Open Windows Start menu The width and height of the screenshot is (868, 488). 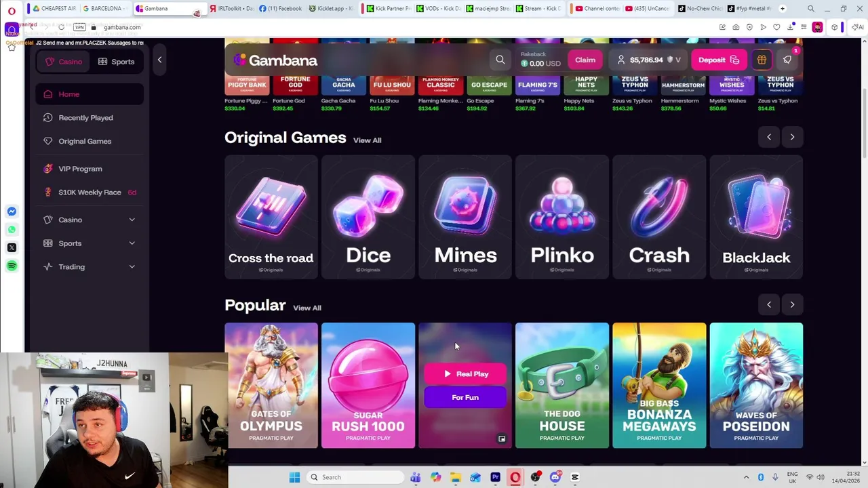(294, 477)
